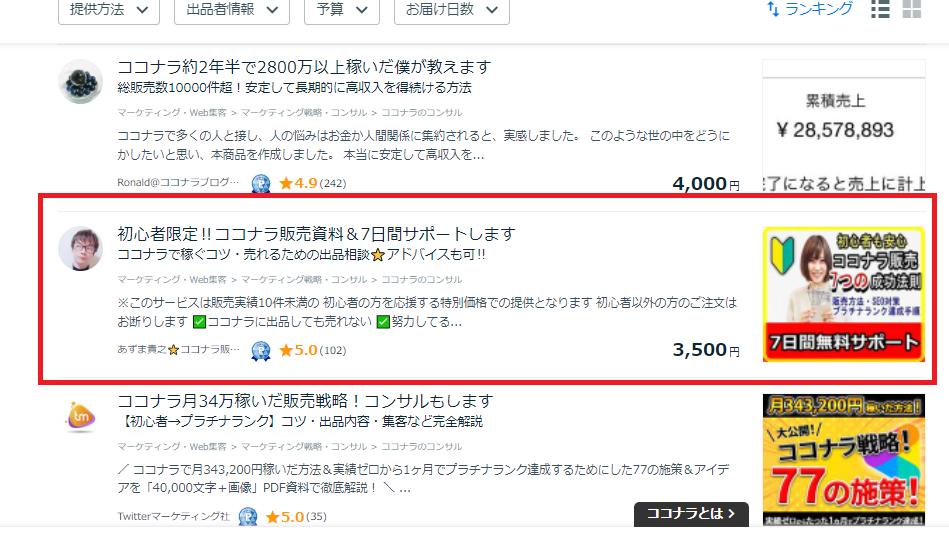Click the glasses man seller avatar
The image size is (949, 539).
pyautogui.click(x=80, y=249)
